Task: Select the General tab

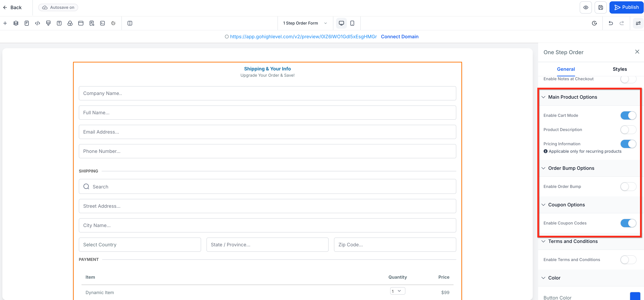Action: pyautogui.click(x=566, y=69)
